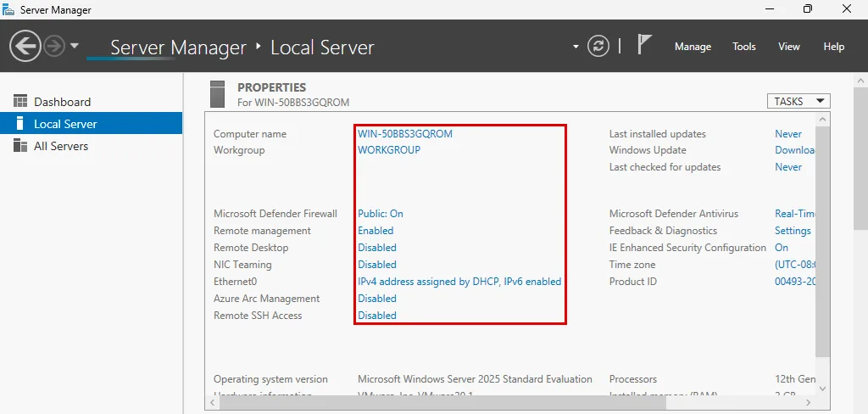
Task: Open the Help menu
Action: pyautogui.click(x=834, y=47)
